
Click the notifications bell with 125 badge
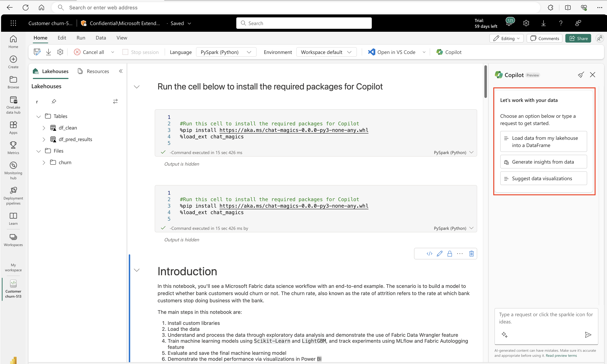coord(510,22)
